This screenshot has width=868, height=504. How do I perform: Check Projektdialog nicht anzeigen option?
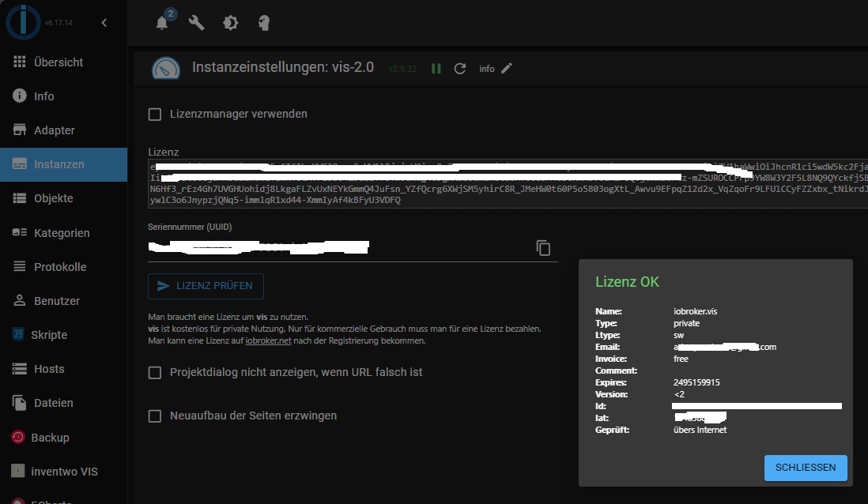coord(156,372)
